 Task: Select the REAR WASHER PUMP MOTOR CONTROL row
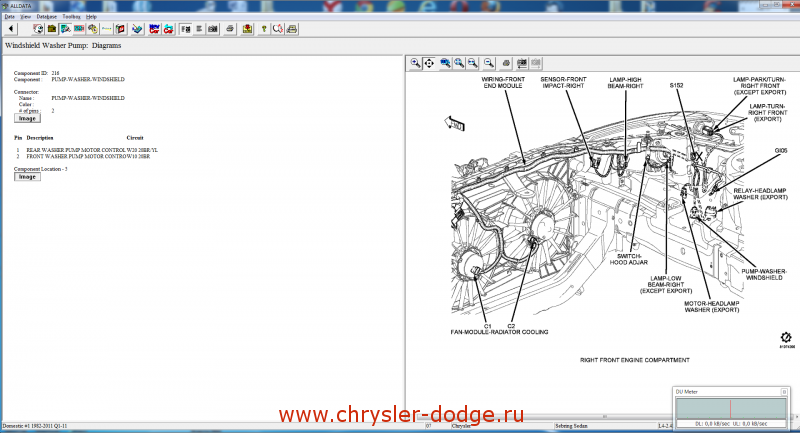(86, 150)
